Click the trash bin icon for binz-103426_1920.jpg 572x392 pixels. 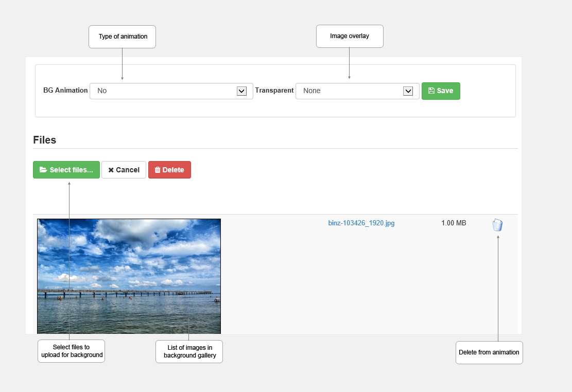click(x=497, y=225)
